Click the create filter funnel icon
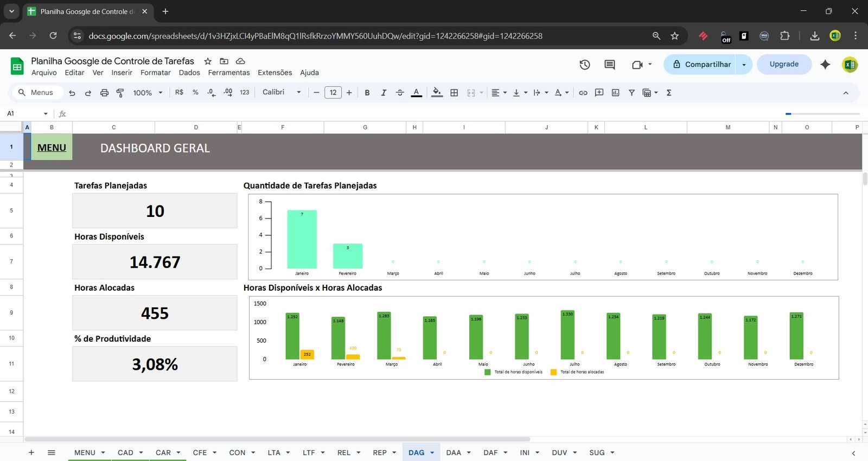This screenshot has width=868, height=461. (x=631, y=93)
